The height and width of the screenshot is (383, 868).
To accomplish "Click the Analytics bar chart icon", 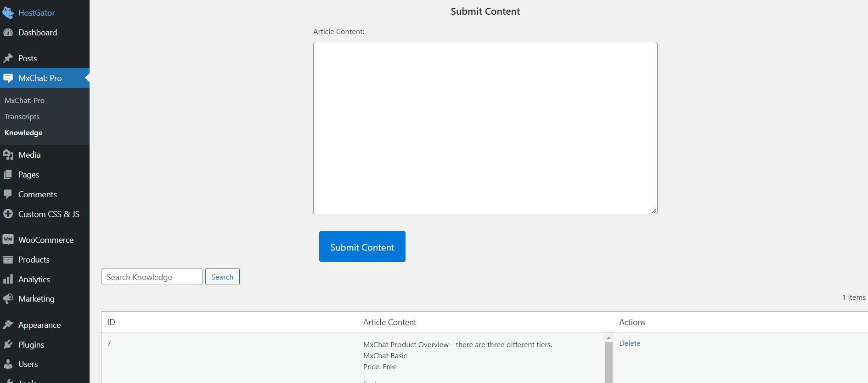I will click(x=8, y=279).
